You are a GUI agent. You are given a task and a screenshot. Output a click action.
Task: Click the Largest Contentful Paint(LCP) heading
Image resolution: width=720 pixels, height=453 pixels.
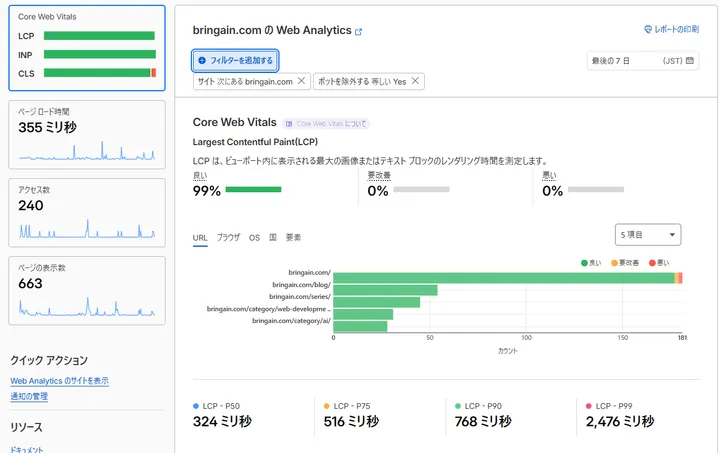255,142
